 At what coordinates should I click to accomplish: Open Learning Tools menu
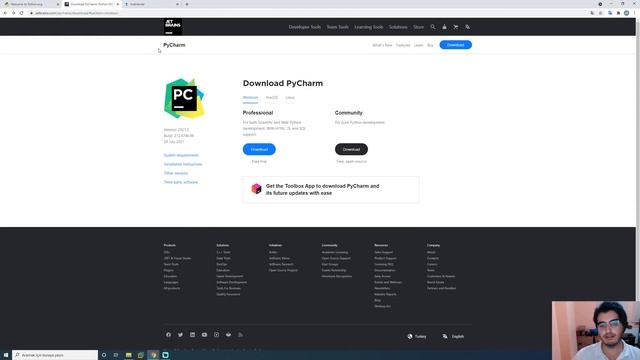tap(369, 27)
